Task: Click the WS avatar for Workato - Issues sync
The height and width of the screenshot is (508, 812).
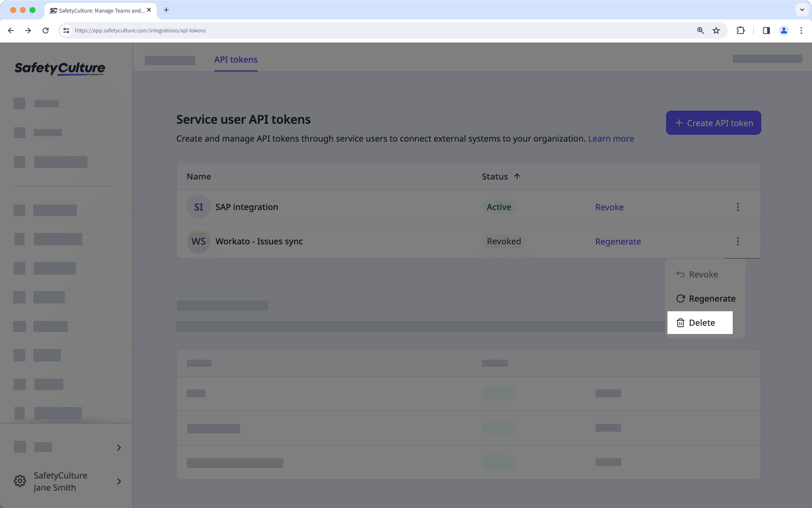Action: 198,241
